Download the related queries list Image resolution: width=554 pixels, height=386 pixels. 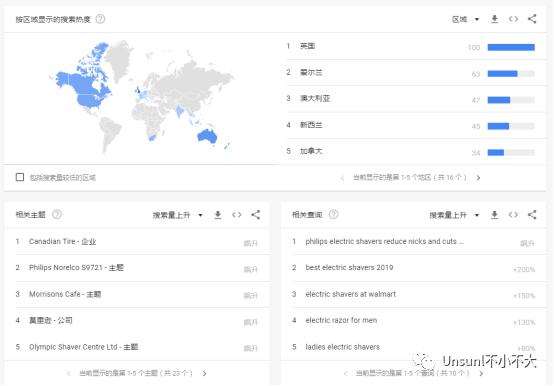tap(494, 215)
